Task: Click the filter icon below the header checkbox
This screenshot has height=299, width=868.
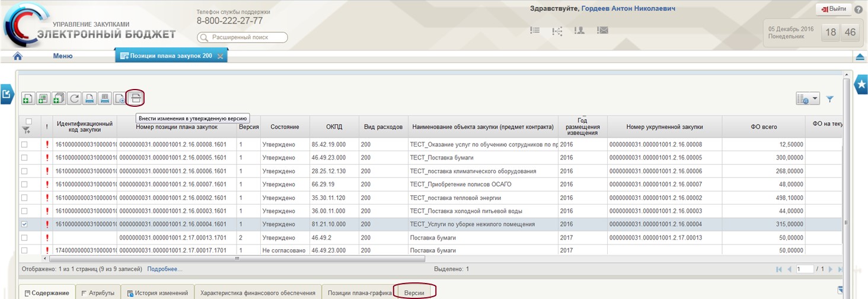Action: click(27, 131)
